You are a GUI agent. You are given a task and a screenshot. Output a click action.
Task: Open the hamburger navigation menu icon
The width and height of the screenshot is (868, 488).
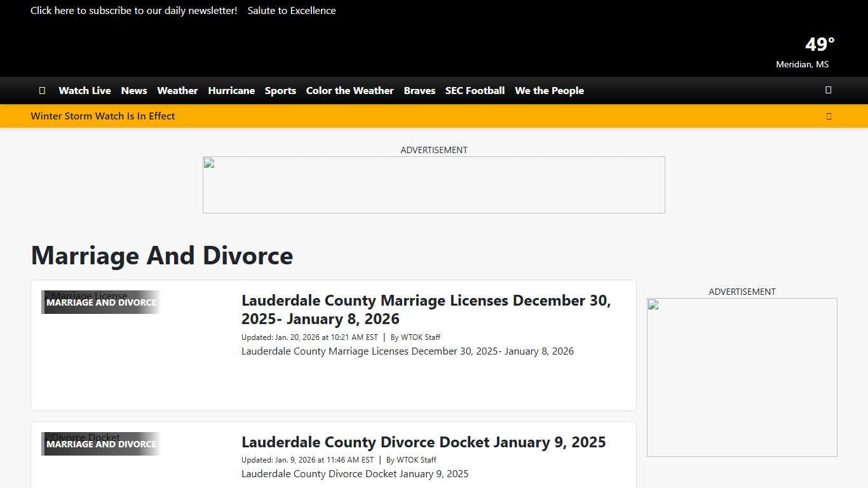coord(42,90)
